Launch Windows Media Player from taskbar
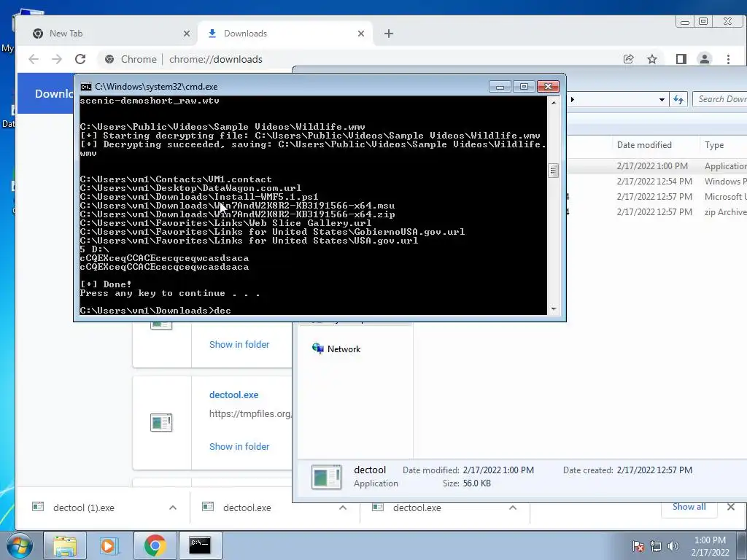The height and width of the screenshot is (560, 747). click(x=109, y=545)
